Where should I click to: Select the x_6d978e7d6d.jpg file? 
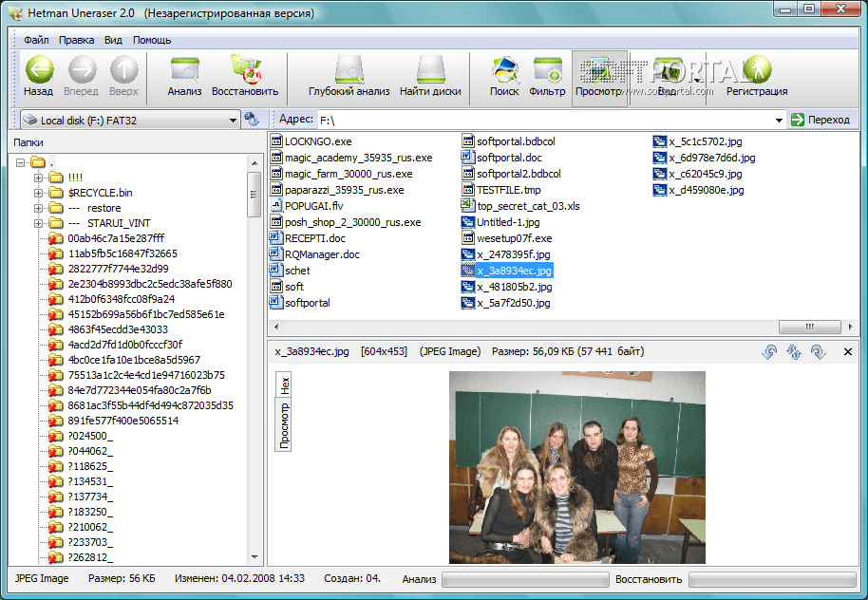(704, 158)
